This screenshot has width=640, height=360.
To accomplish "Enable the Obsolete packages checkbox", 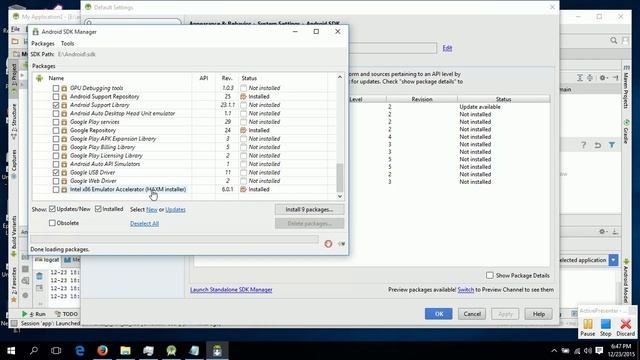I will 52,223.
